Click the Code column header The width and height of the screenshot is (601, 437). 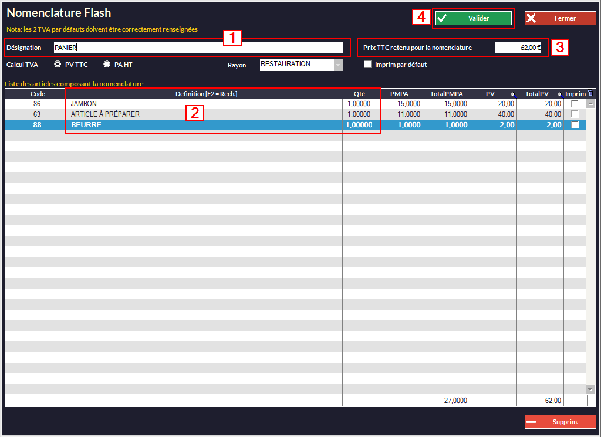point(35,93)
